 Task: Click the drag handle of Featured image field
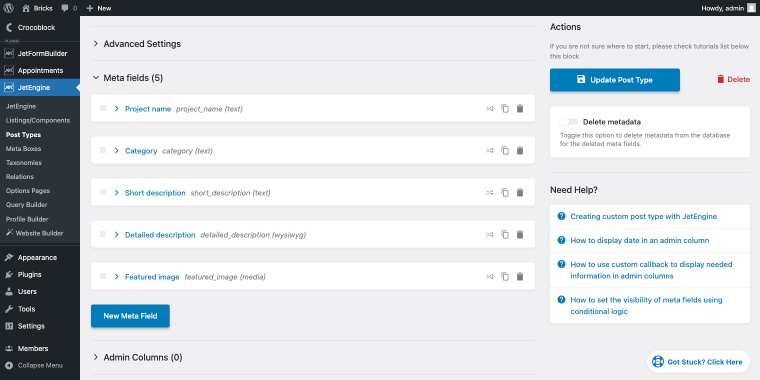click(103, 276)
